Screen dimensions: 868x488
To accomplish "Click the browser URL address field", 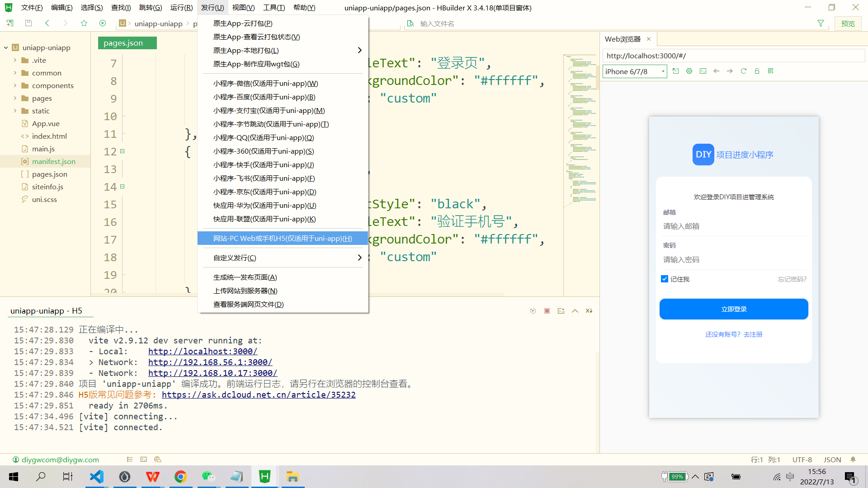I will coord(733,56).
